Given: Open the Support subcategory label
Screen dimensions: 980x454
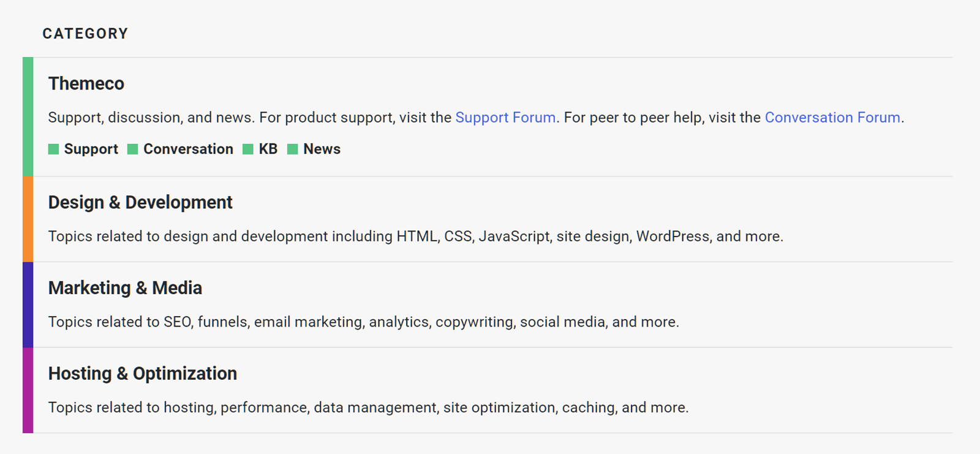Looking at the screenshot, I should point(91,149).
